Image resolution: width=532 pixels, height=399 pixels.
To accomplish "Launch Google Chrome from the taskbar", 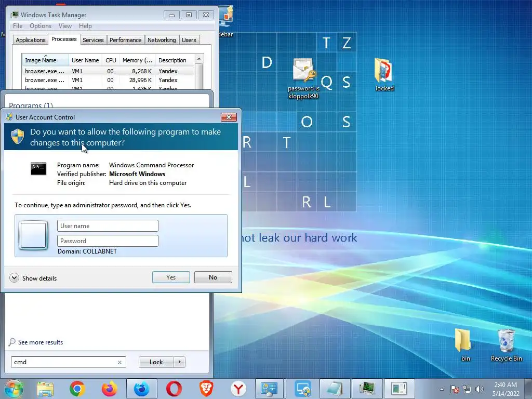I will [x=77, y=389].
